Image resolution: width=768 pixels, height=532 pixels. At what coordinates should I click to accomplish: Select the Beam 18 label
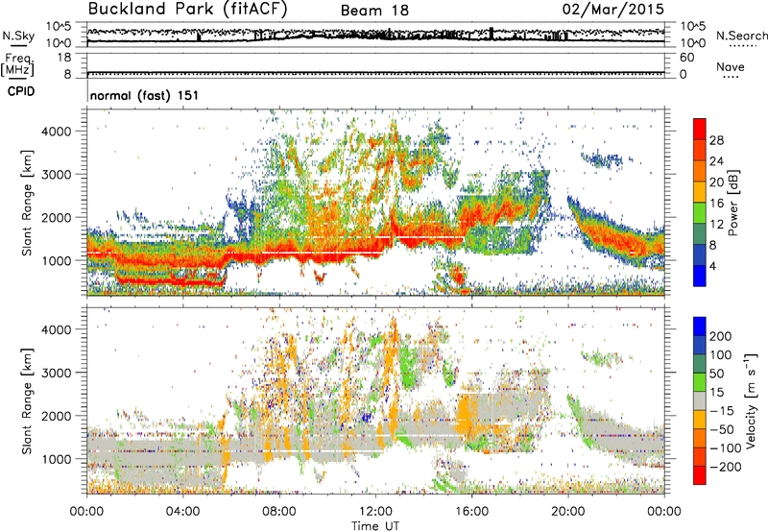pos(374,11)
